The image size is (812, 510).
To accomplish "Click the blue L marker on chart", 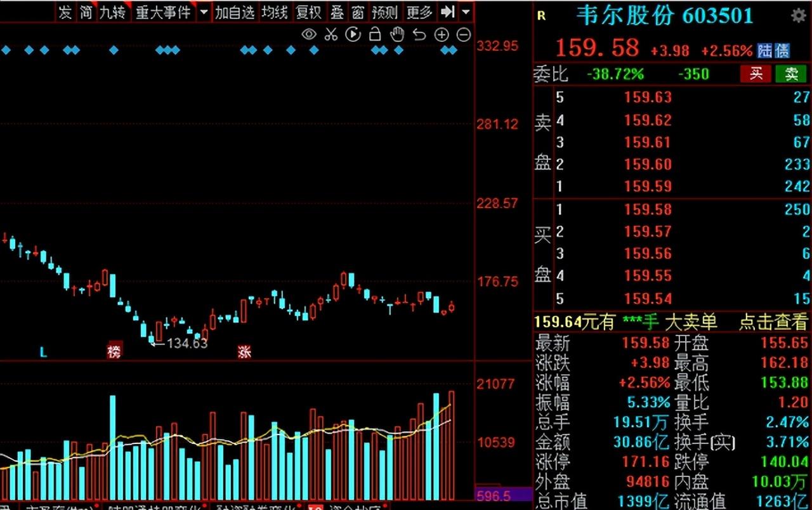I will tap(43, 351).
